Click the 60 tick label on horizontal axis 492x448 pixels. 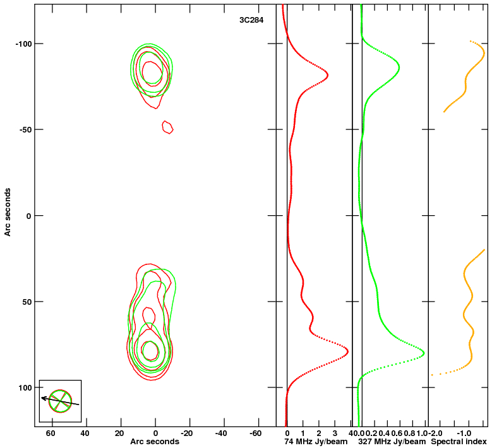(51, 433)
